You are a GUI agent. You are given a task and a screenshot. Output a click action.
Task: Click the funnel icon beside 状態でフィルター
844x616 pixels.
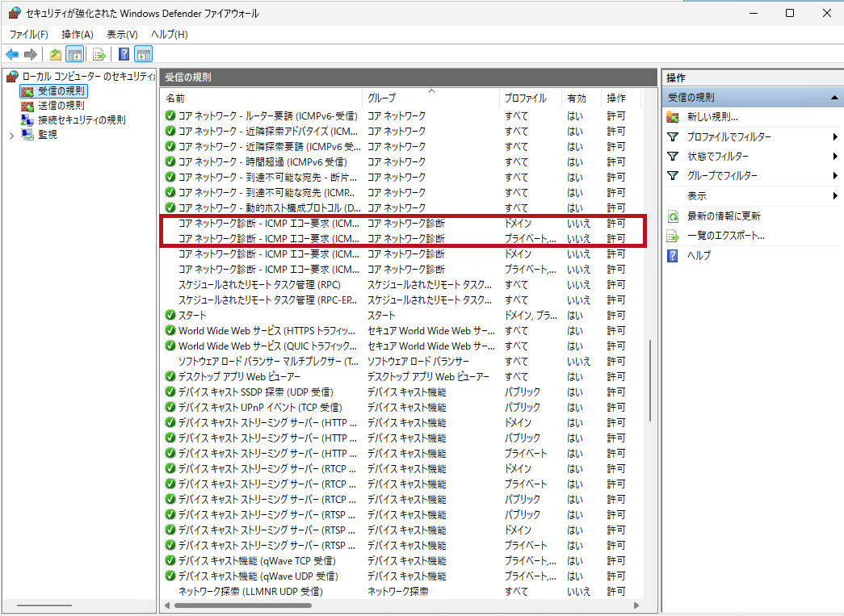[673, 156]
